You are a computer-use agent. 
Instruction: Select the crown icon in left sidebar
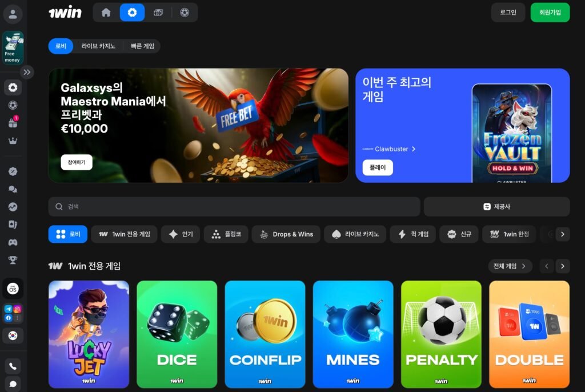point(13,141)
